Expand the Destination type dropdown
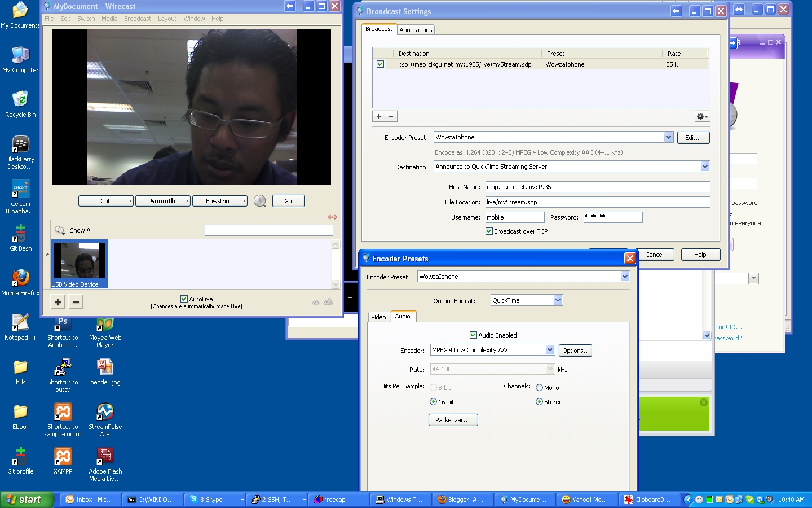The image size is (812, 508). (705, 167)
